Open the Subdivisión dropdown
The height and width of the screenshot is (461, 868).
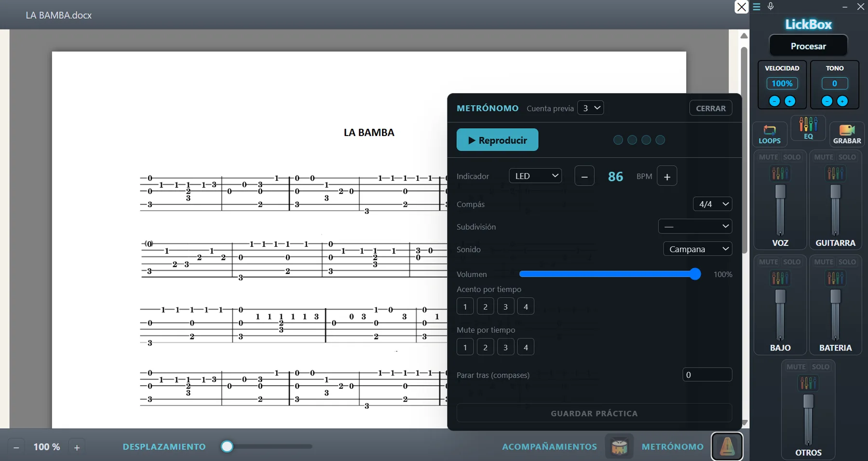(695, 226)
